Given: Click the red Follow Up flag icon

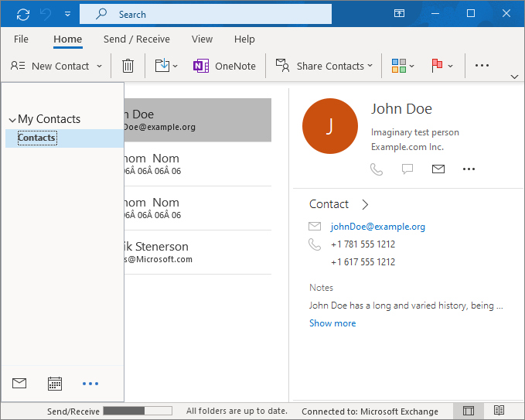Looking at the screenshot, I should click(437, 66).
